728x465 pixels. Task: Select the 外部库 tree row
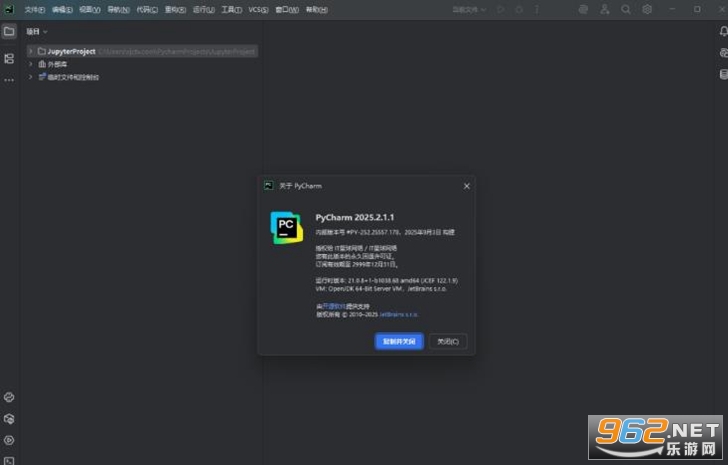(142, 64)
